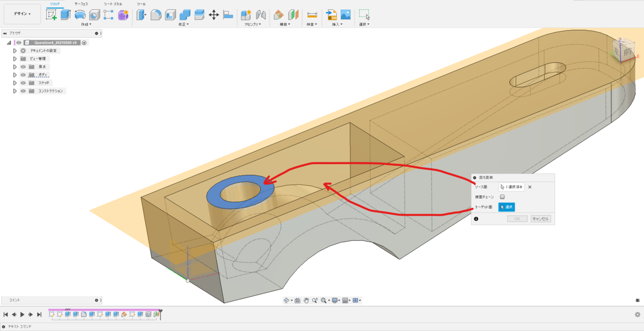The height and width of the screenshot is (331, 644).
Task: Click ターゲット面 選択 button
Action: pyautogui.click(x=507, y=207)
